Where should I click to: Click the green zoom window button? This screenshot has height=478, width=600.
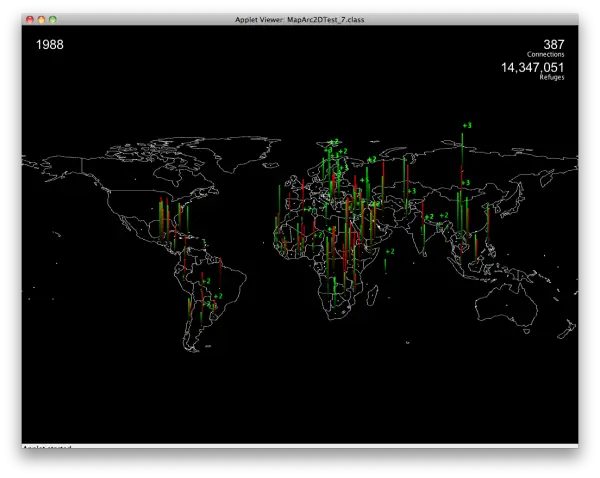tap(53, 19)
